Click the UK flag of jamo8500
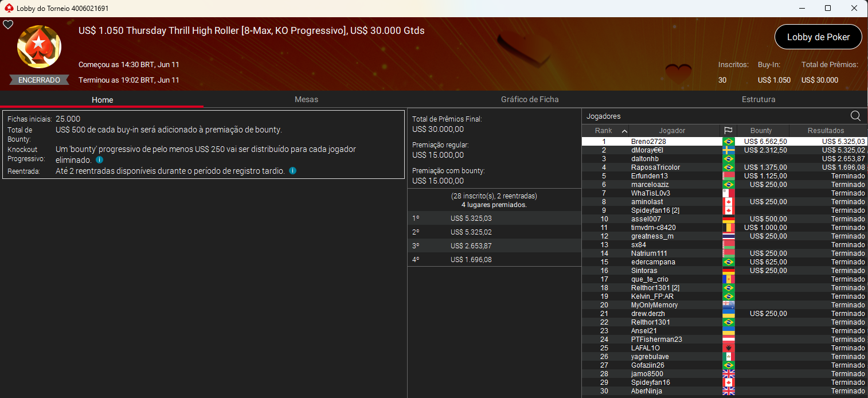Image resolution: width=868 pixels, height=398 pixels. pyautogui.click(x=729, y=373)
